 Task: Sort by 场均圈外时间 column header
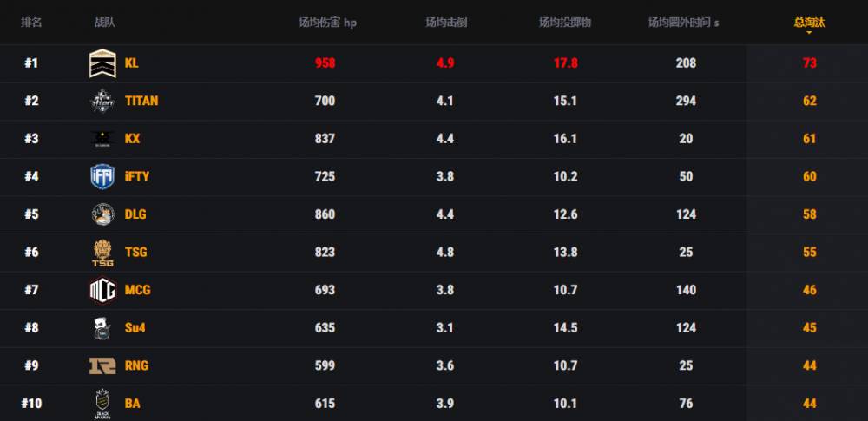point(683,23)
